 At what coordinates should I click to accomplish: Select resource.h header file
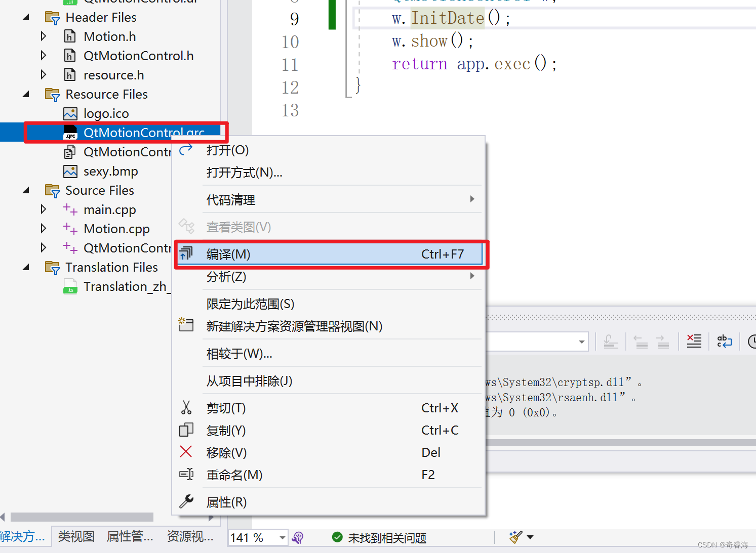[x=114, y=75]
